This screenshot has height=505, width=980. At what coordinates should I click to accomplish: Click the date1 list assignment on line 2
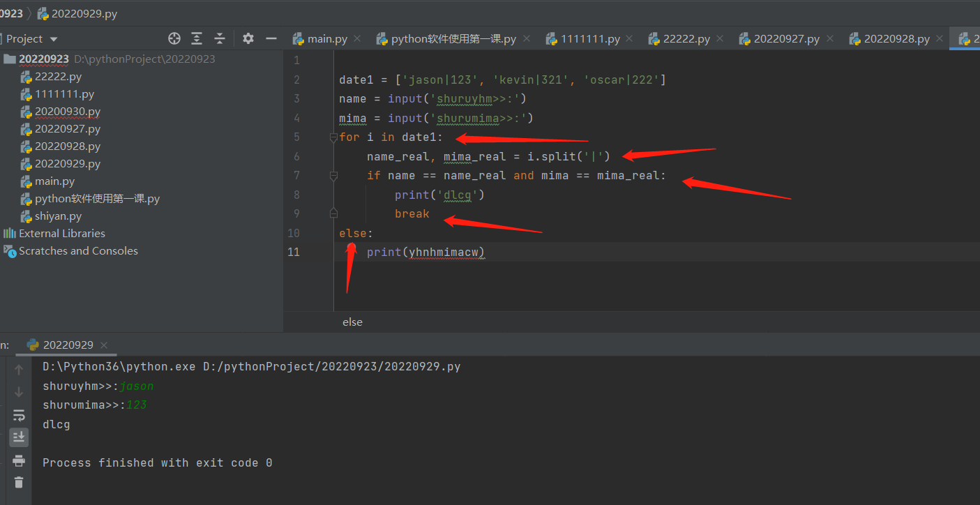(502, 80)
